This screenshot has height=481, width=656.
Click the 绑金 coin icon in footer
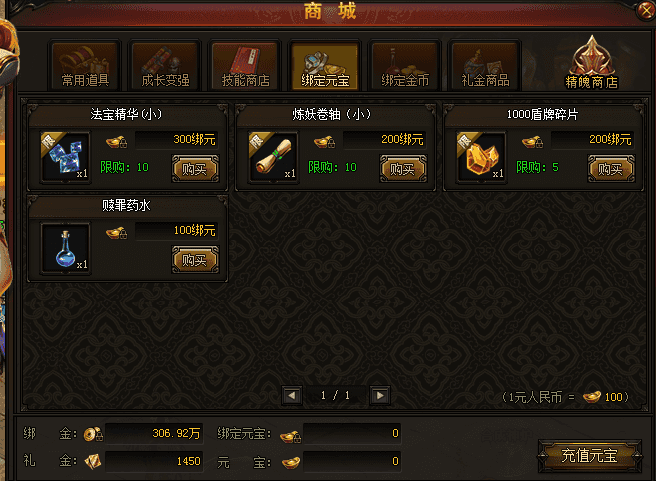pos(93,434)
